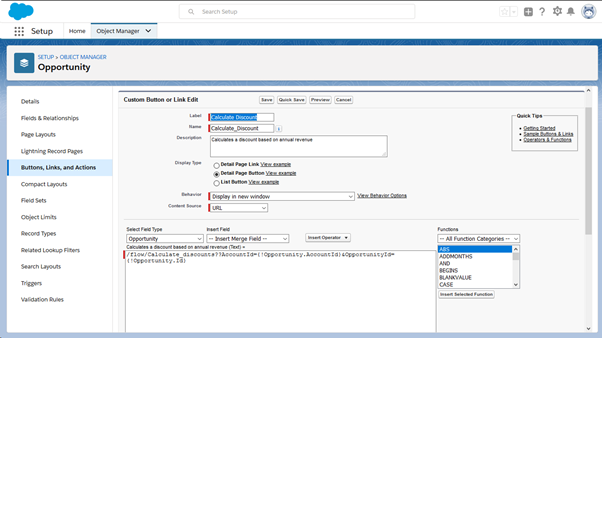Open the Sample Buttons & Links link
The image size is (602, 512).
(547, 134)
